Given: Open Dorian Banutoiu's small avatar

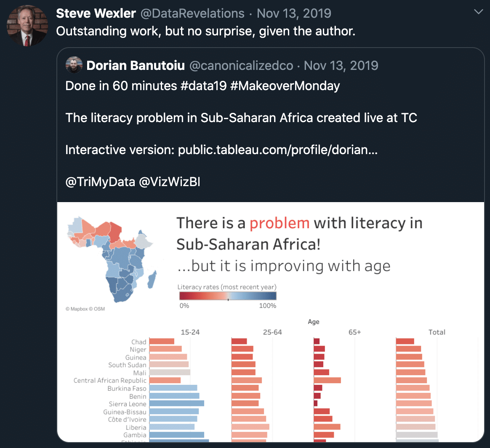Looking at the screenshot, I should tap(74, 65).
